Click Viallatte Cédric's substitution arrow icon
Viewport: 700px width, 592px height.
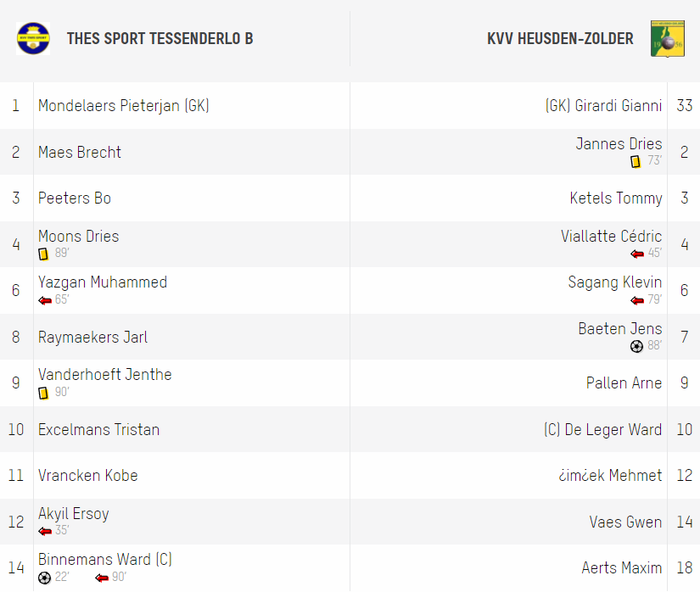(x=637, y=254)
